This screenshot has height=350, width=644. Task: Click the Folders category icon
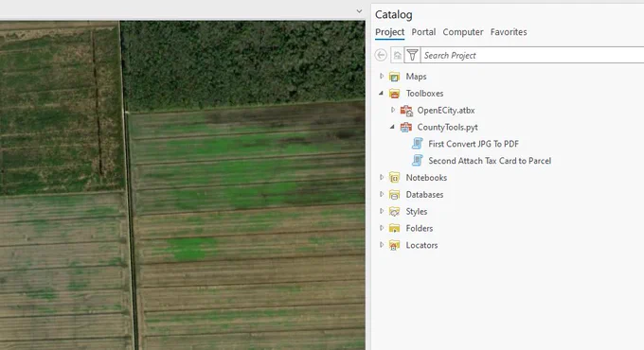click(394, 228)
